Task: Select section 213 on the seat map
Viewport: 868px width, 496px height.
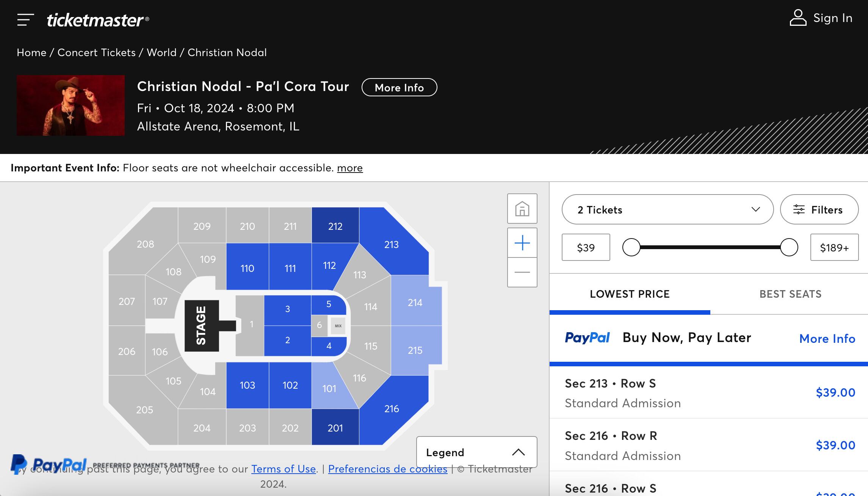Action: point(392,245)
